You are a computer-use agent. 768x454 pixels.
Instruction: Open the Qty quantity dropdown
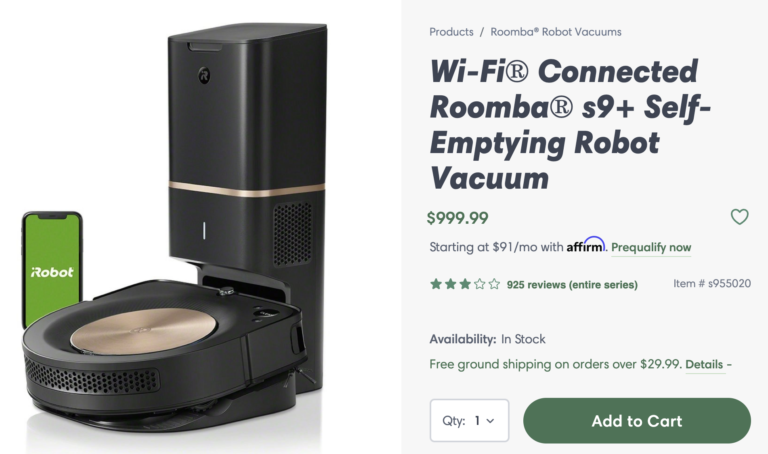(x=469, y=420)
